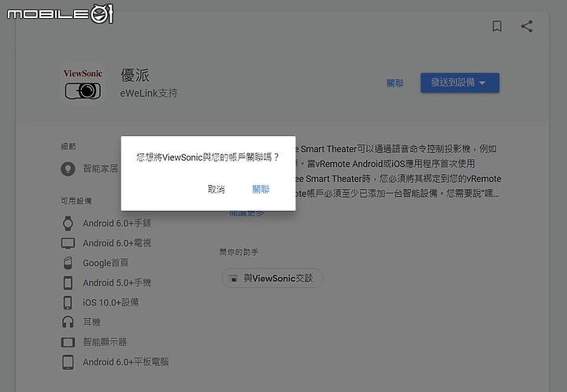
Task: Click the 與ViewSonic交談 chip
Action: 272,278
